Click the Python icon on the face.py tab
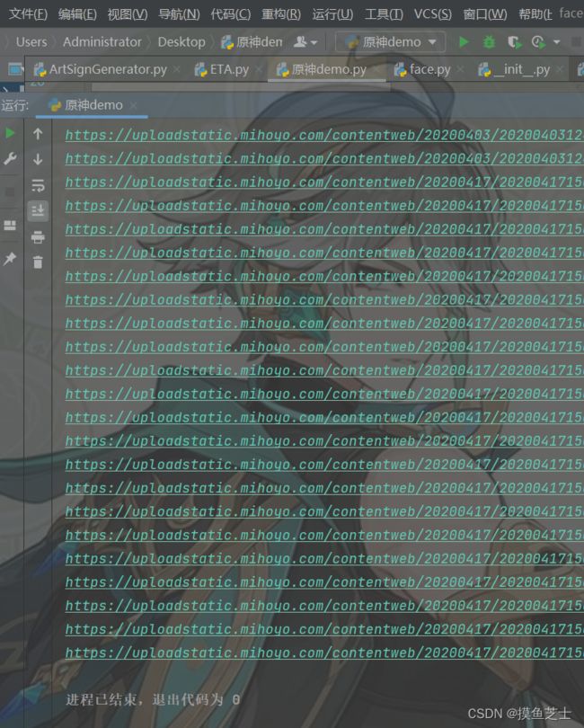The image size is (584, 728). point(400,69)
